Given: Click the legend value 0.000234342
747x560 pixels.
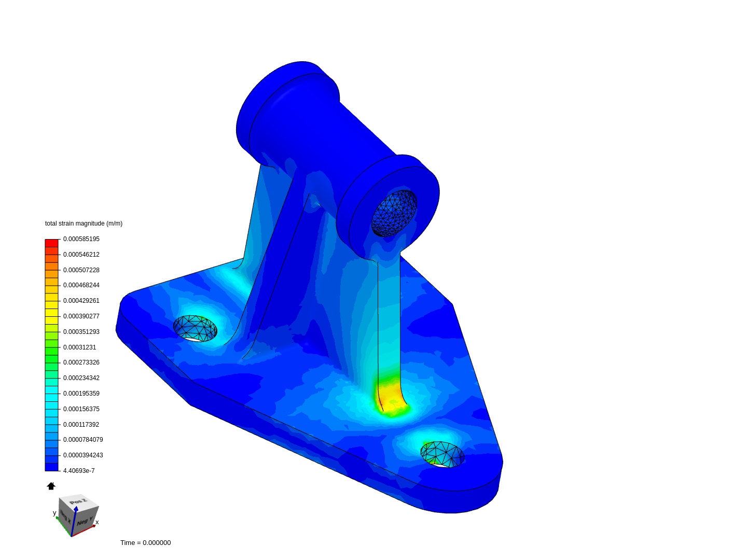Looking at the screenshot, I should click(81, 378).
